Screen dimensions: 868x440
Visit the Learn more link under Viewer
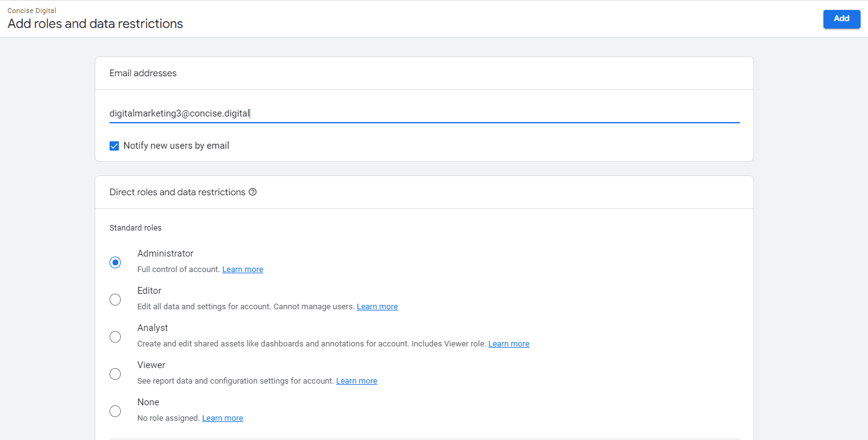pos(357,381)
